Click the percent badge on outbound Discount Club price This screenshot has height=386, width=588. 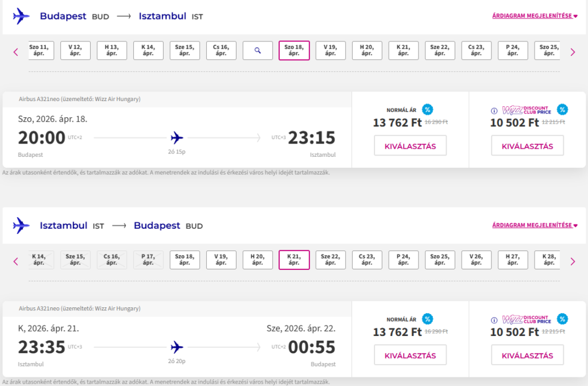pyautogui.click(x=562, y=110)
